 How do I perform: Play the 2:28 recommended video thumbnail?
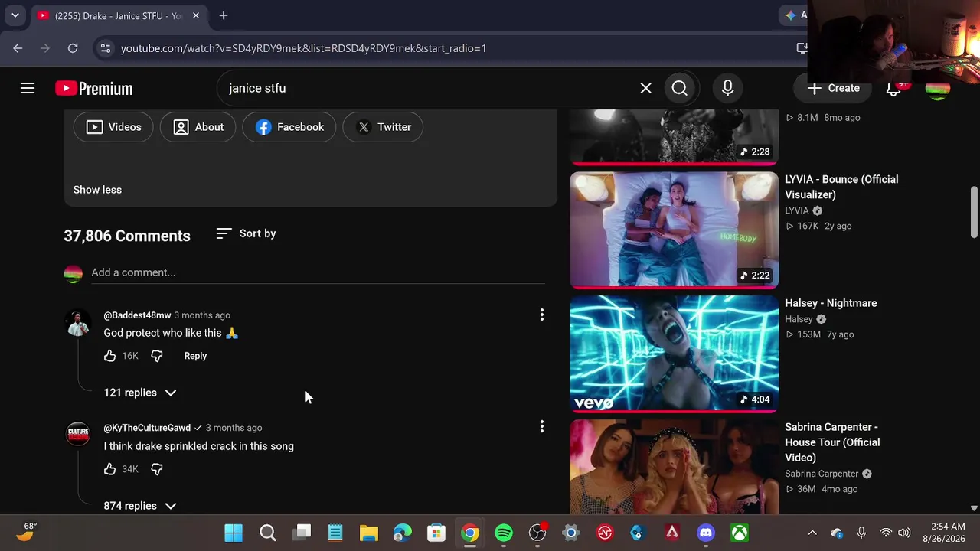coord(674,137)
